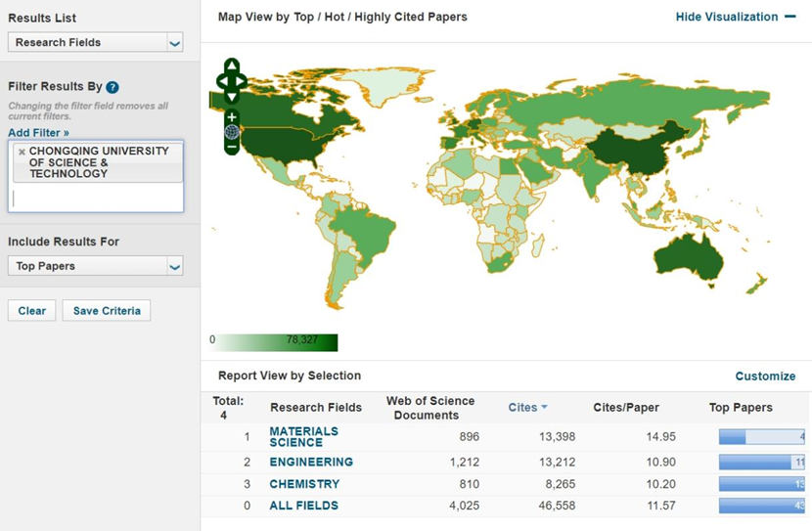Click the Save Criteria button

(107, 311)
